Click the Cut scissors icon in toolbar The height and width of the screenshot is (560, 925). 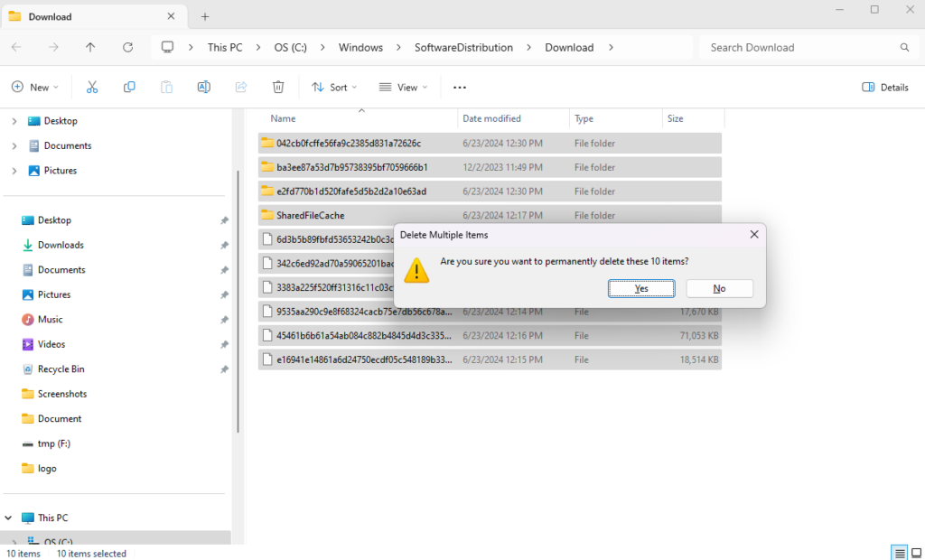point(91,88)
